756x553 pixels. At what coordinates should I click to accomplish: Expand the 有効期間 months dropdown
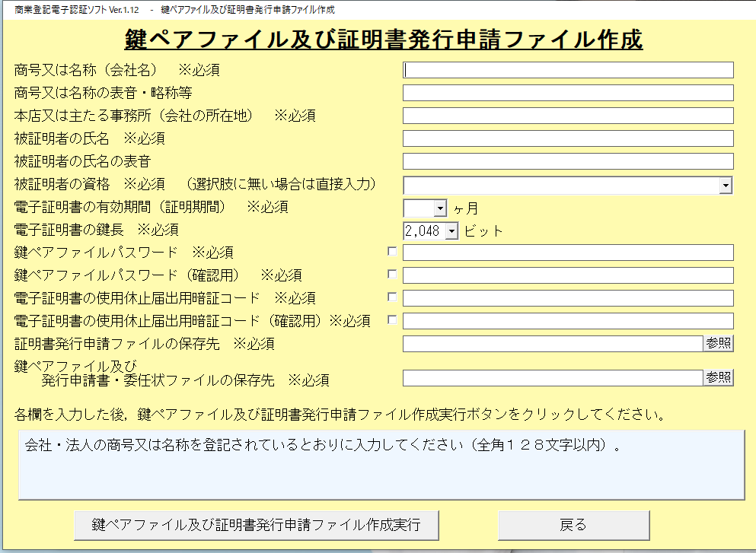pyautogui.click(x=439, y=208)
